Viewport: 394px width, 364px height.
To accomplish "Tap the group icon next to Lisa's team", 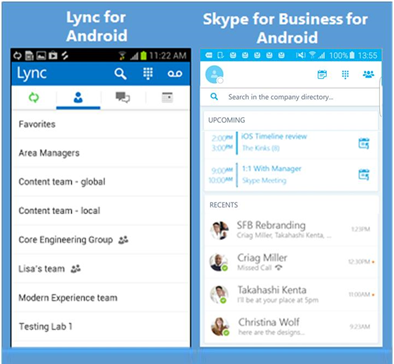I will (x=76, y=268).
